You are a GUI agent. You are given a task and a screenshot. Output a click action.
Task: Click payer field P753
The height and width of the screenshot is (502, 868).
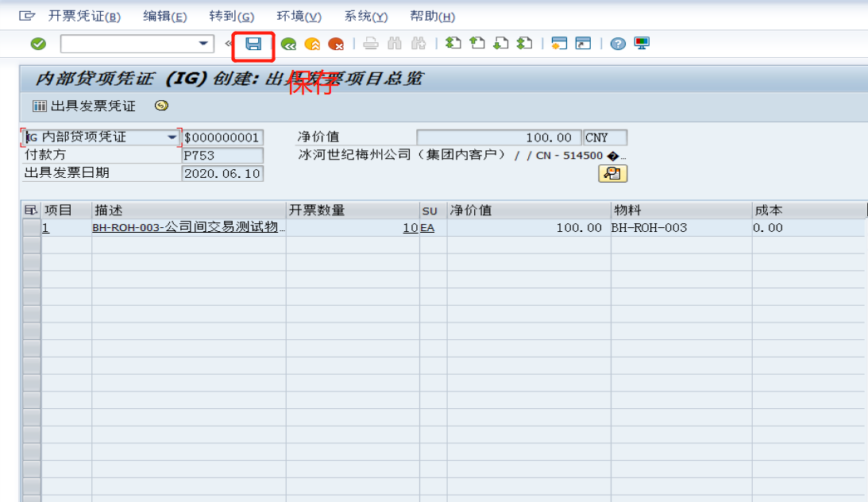(222, 156)
